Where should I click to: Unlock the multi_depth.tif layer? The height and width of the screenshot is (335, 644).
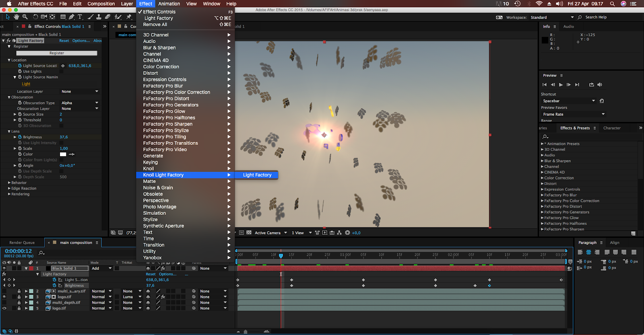coord(19,302)
